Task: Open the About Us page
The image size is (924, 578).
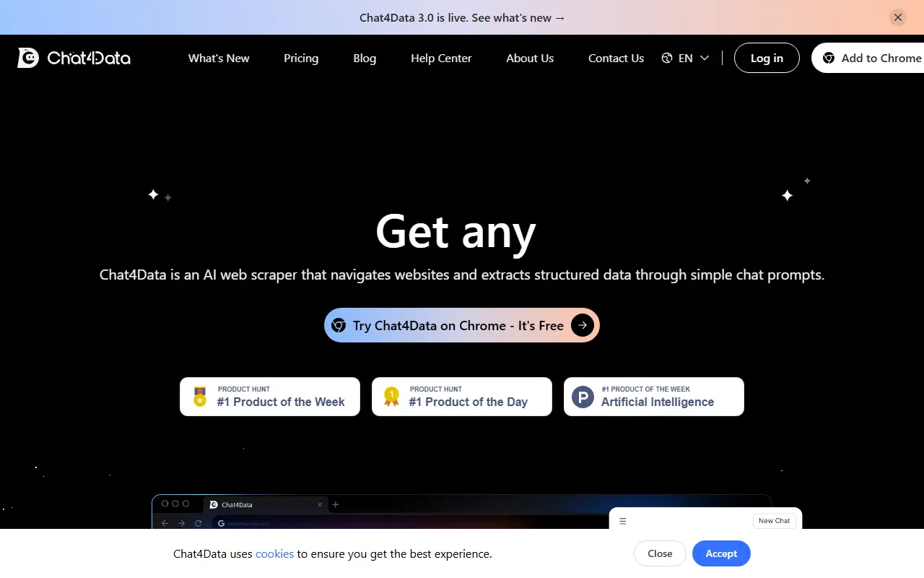Action: [530, 58]
